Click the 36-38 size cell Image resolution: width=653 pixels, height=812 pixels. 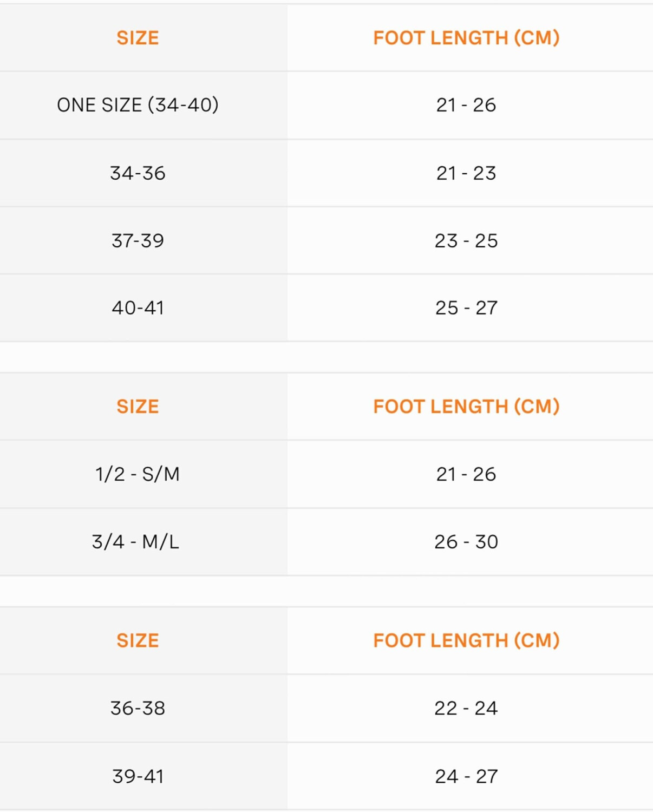click(138, 708)
